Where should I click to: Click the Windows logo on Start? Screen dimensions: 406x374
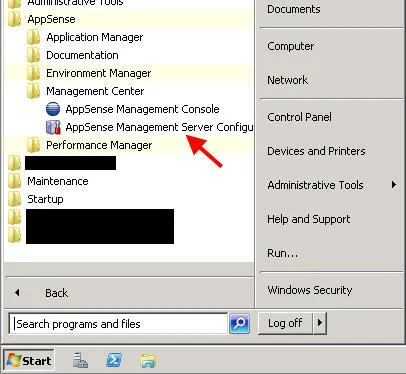[x=14, y=360]
